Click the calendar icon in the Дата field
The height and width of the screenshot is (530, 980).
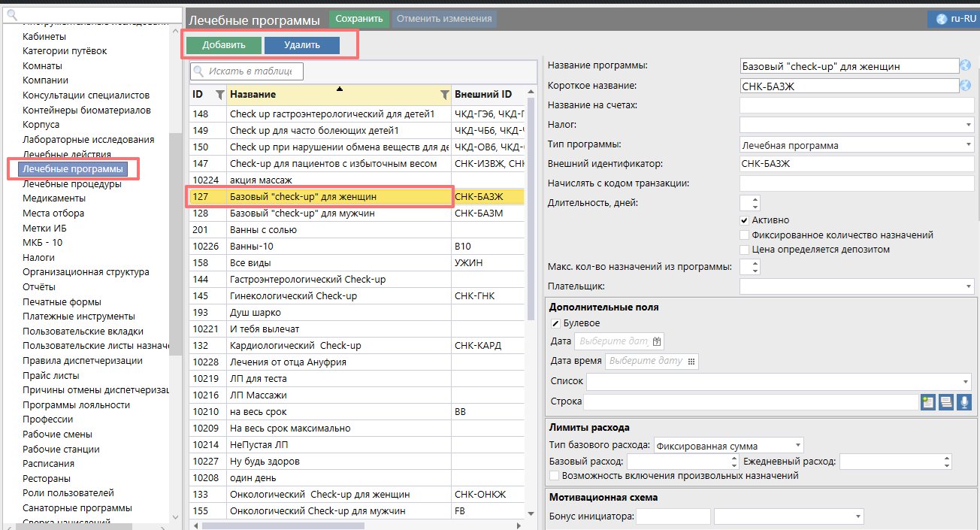pos(657,341)
